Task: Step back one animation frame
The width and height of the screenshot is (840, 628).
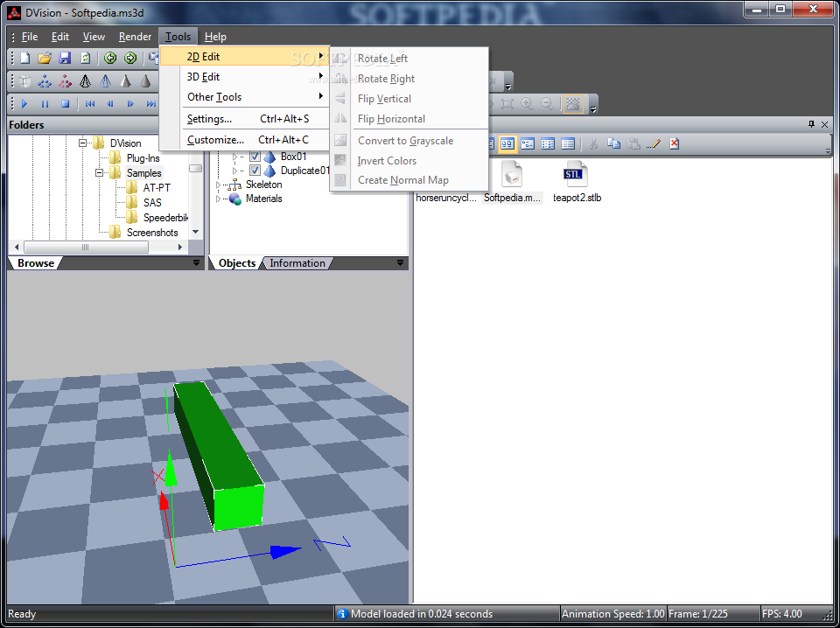Action: [x=110, y=104]
